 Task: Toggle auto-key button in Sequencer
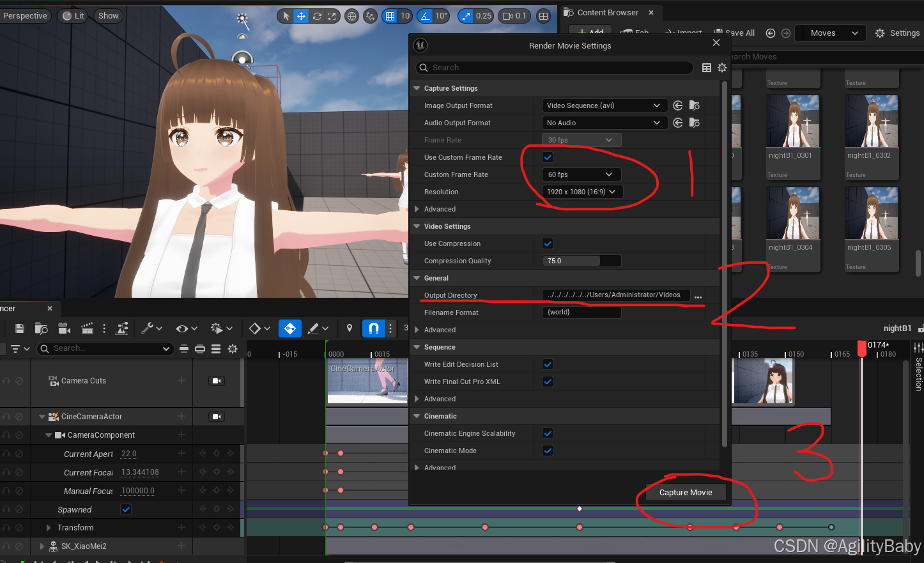(290, 328)
